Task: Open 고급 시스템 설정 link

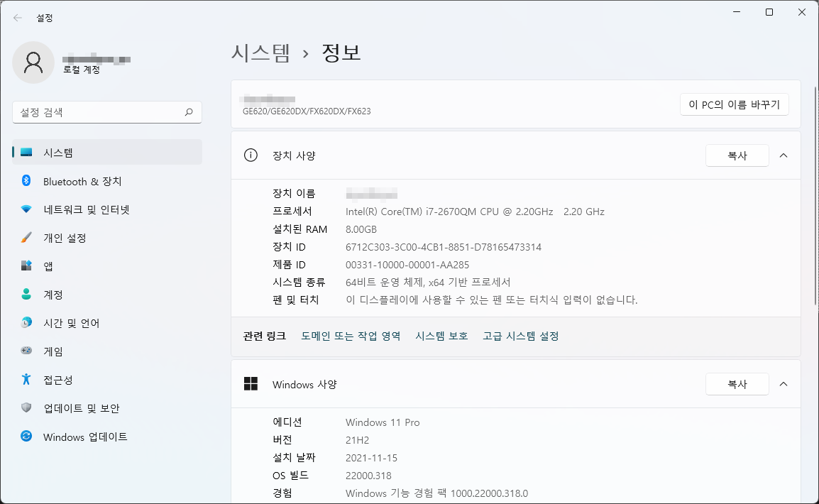Action: pyautogui.click(x=521, y=336)
